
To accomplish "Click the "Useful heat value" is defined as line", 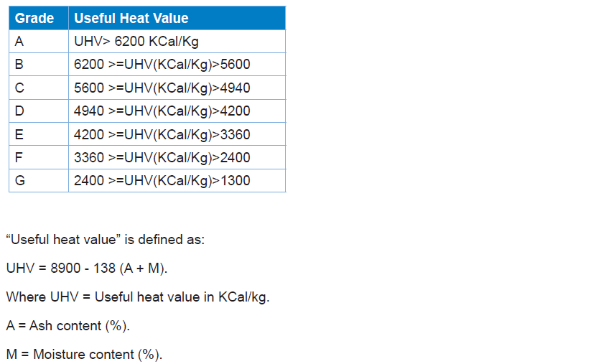I will (x=105, y=239).
